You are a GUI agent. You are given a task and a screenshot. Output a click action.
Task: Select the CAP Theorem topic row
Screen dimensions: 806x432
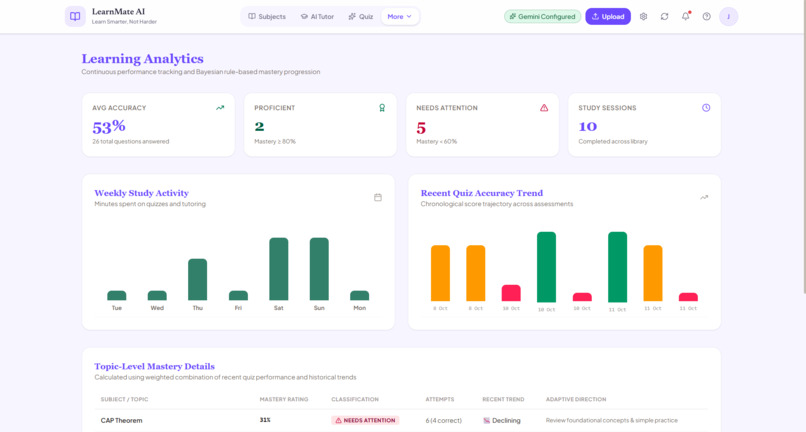click(401, 420)
